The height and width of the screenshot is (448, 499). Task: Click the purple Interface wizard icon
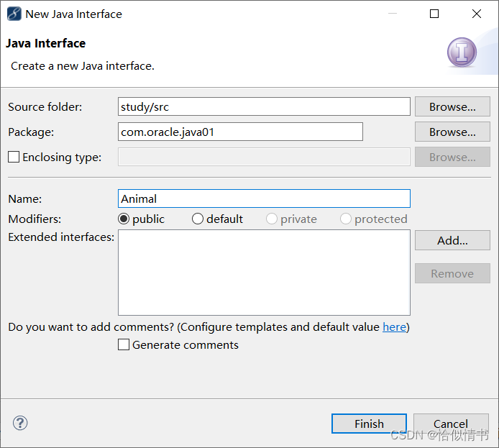point(462,52)
